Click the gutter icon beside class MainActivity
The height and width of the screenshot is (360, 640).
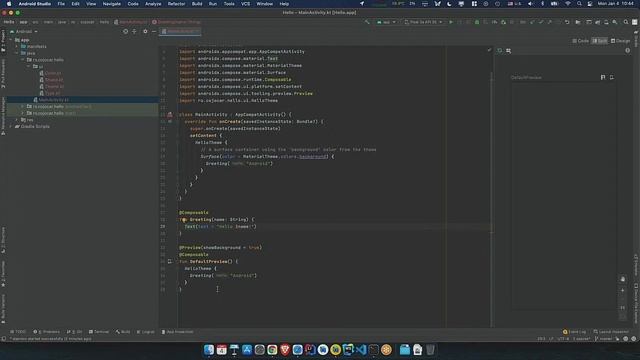tap(170, 115)
